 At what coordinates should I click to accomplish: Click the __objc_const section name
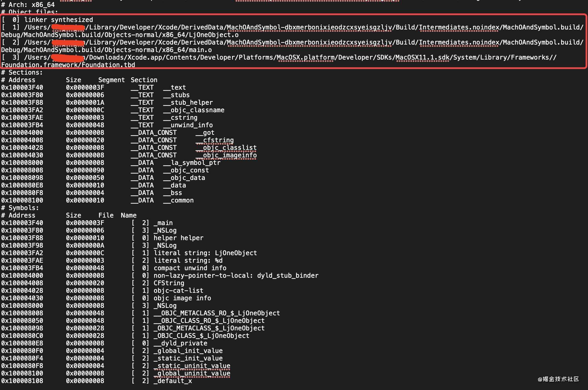click(x=186, y=170)
